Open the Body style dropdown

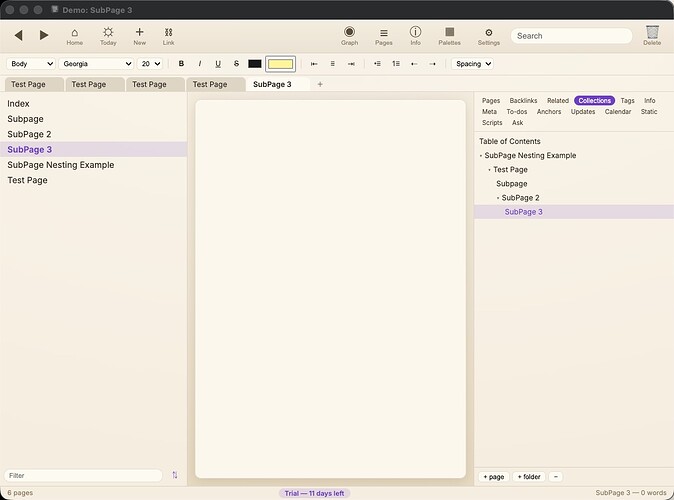pyautogui.click(x=31, y=64)
